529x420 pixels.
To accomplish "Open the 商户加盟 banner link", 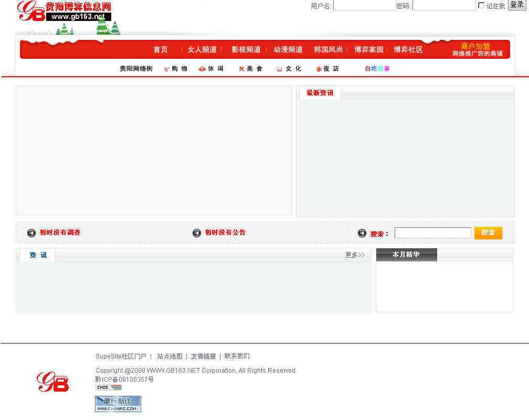I will tap(477, 50).
